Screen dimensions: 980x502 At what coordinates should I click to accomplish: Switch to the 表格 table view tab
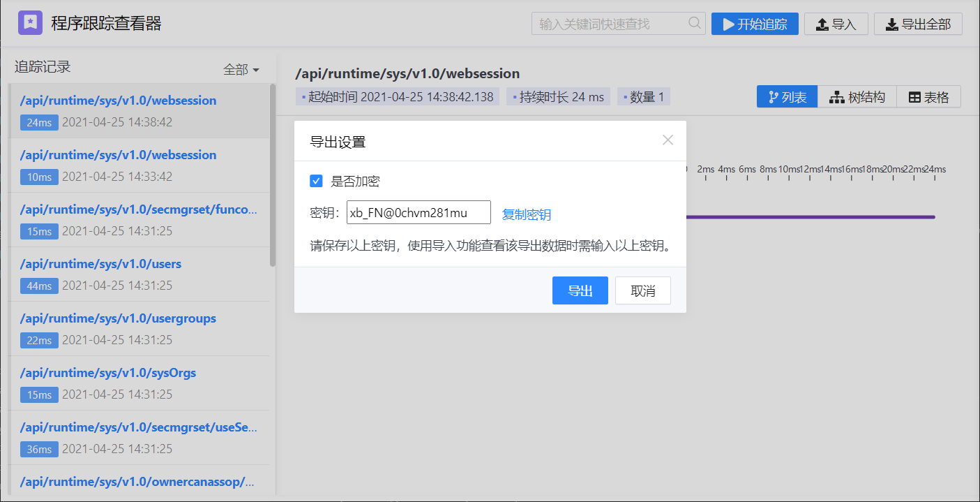tap(929, 97)
